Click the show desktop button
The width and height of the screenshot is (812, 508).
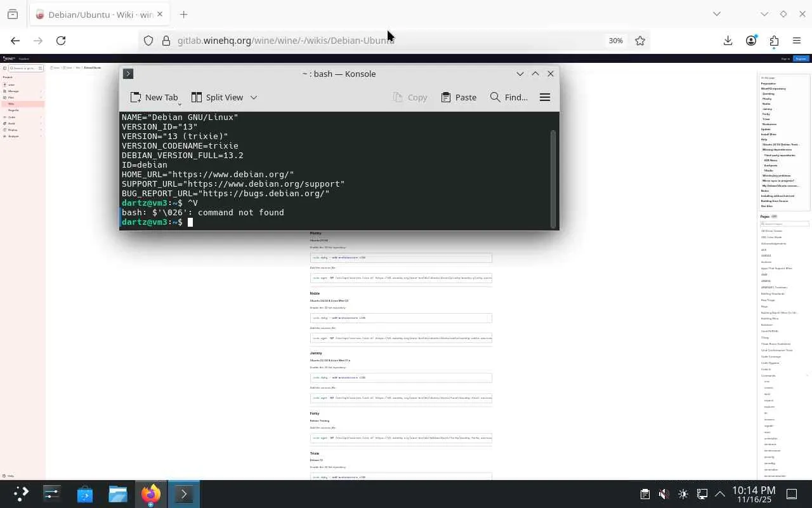792,494
